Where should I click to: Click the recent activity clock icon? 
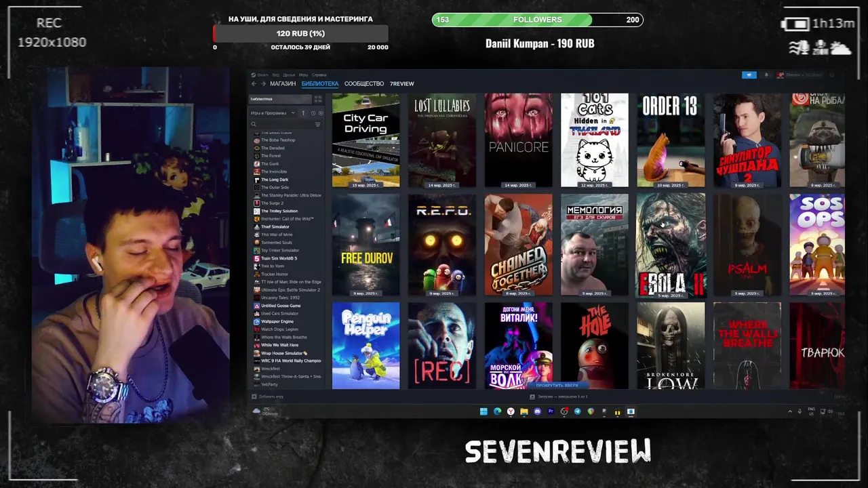pos(313,113)
